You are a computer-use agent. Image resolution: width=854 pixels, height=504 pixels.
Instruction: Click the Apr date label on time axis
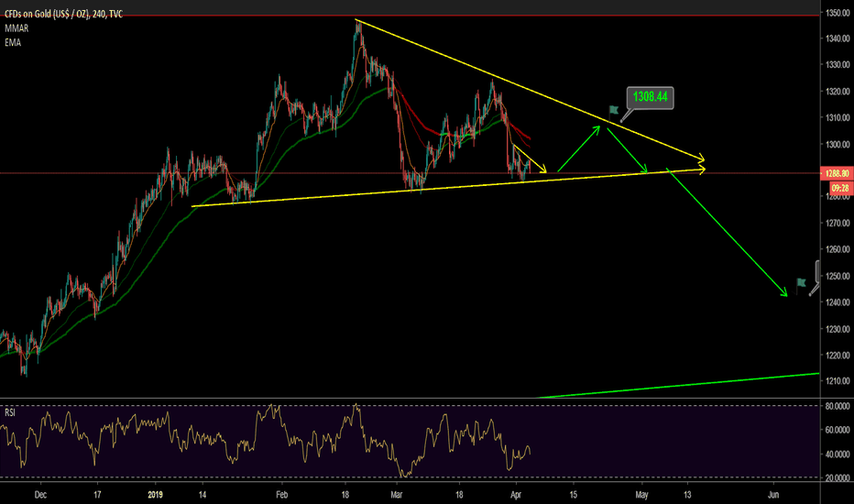click(516, 495)
